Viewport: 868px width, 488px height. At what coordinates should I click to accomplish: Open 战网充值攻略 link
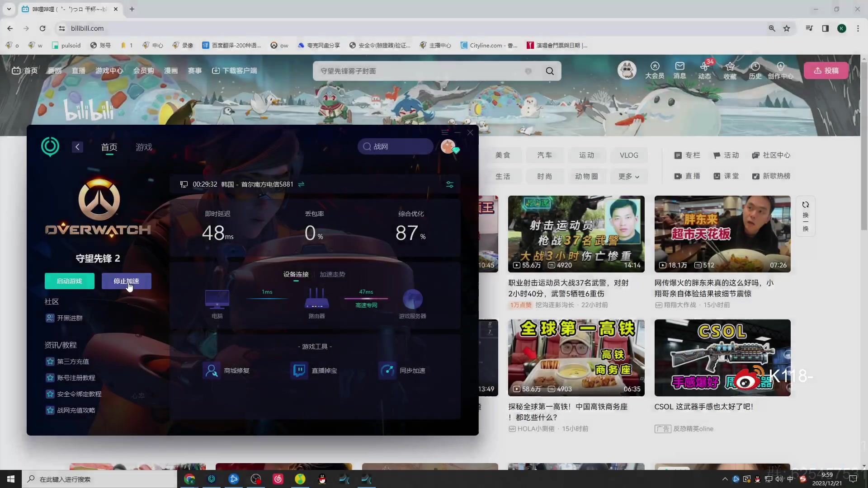coord(71,410)
